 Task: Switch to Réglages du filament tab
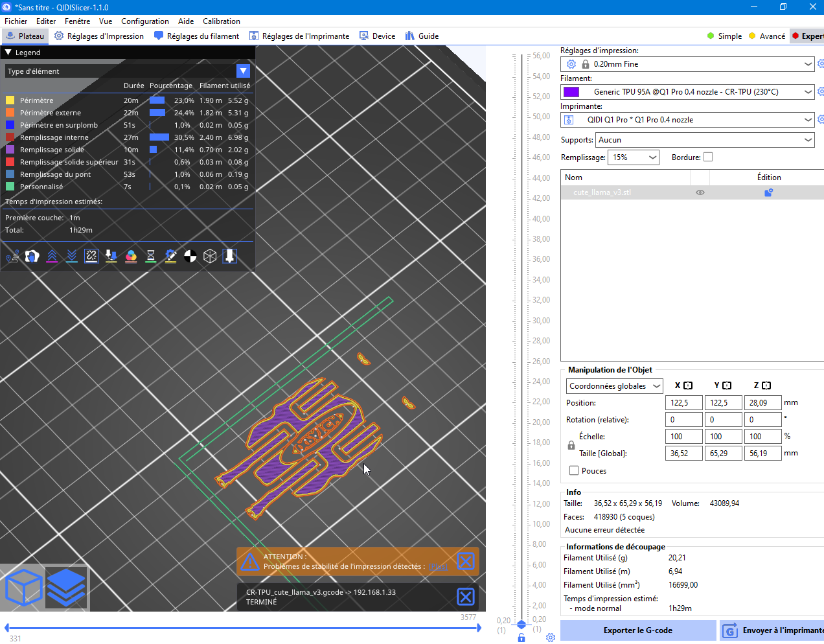point(196,36)
